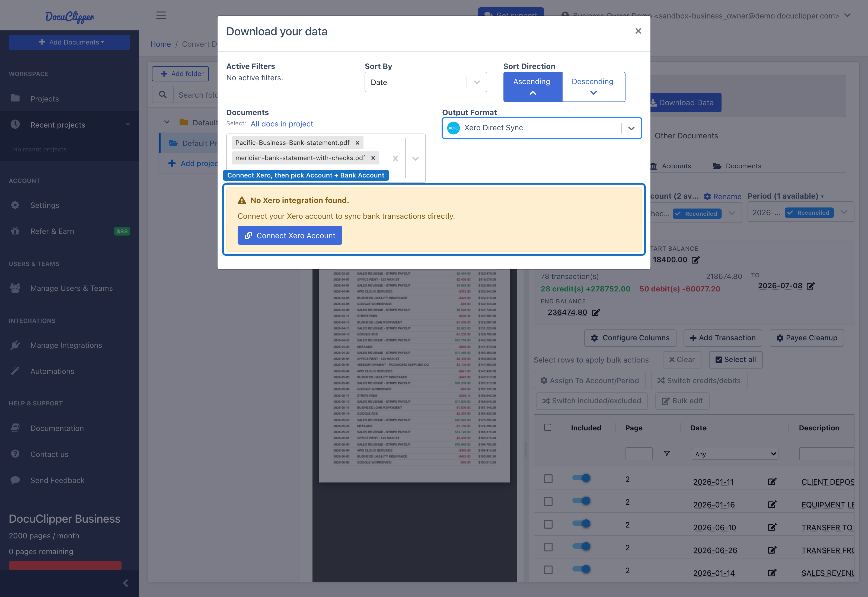Viewport: 868px width, 597px height.
Task: Switch to the Accounts tab
Action: coord(671,166)
